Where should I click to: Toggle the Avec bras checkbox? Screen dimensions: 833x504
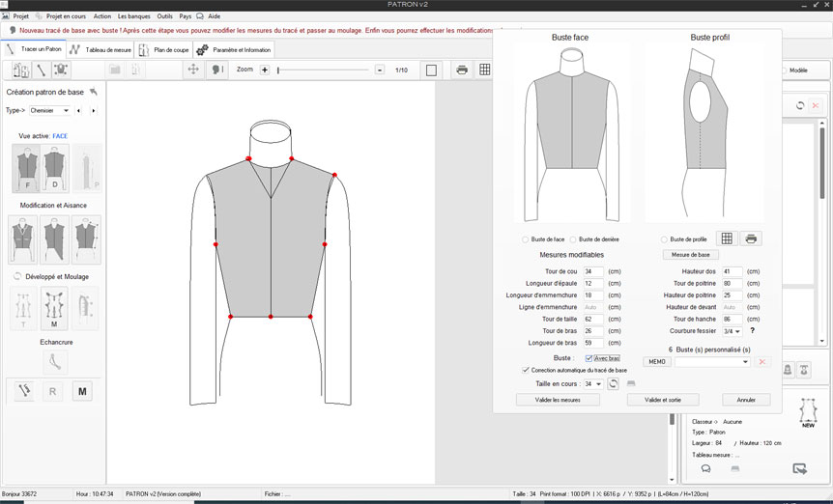589,358
